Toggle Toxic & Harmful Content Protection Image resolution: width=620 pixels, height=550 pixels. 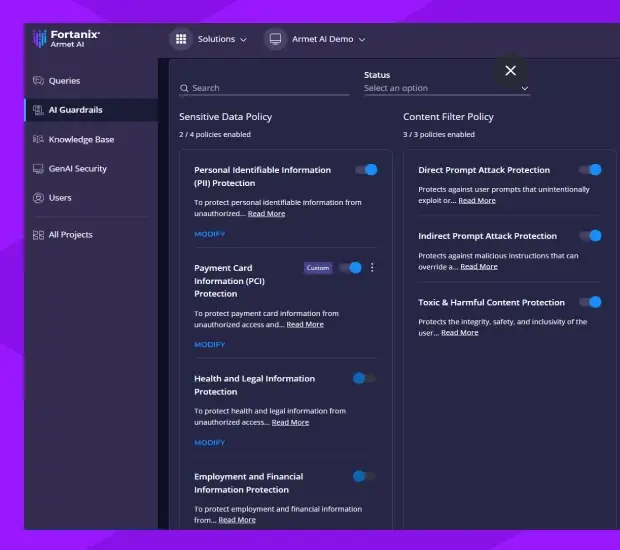click(591, 302)
